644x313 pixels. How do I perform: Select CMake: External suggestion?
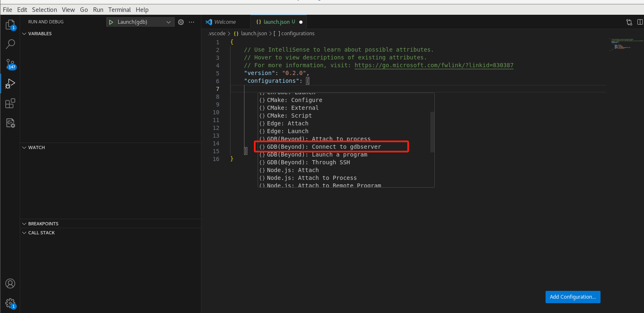[x=345, y=108]
